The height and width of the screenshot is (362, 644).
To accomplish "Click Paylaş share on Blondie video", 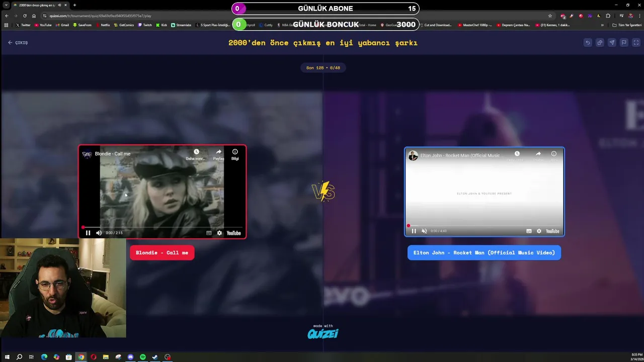I will [218, 154].
